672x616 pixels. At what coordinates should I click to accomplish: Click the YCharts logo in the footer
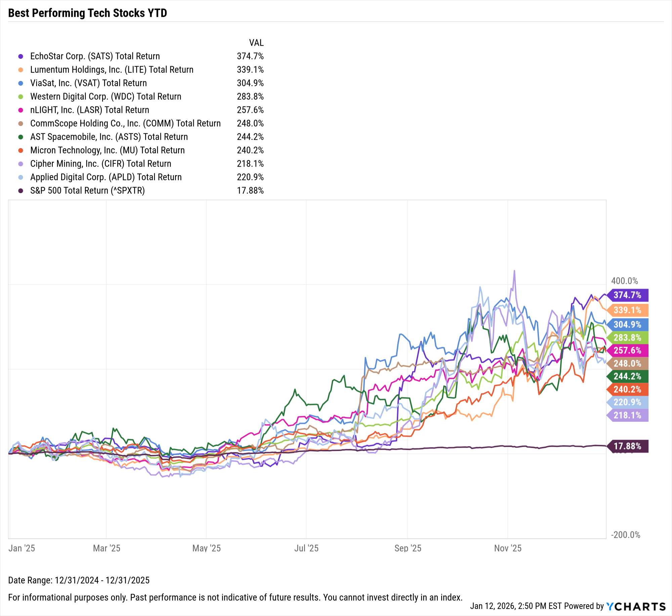[636, 606]
